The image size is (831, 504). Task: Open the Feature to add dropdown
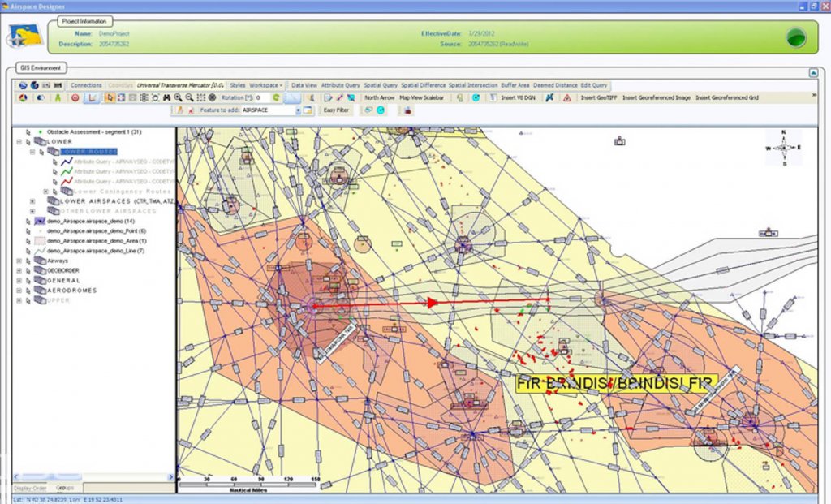299,109
